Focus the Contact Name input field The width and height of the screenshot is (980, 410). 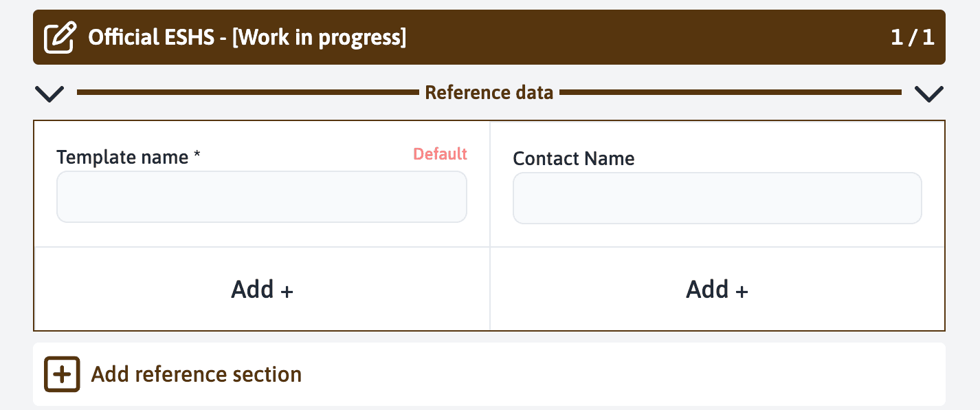(x=717, y=198)
